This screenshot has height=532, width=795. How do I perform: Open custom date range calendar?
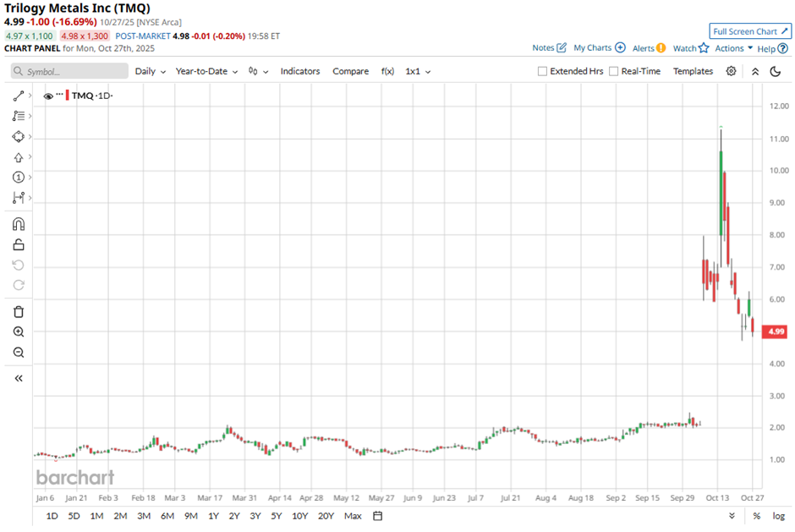coord(378,516)
